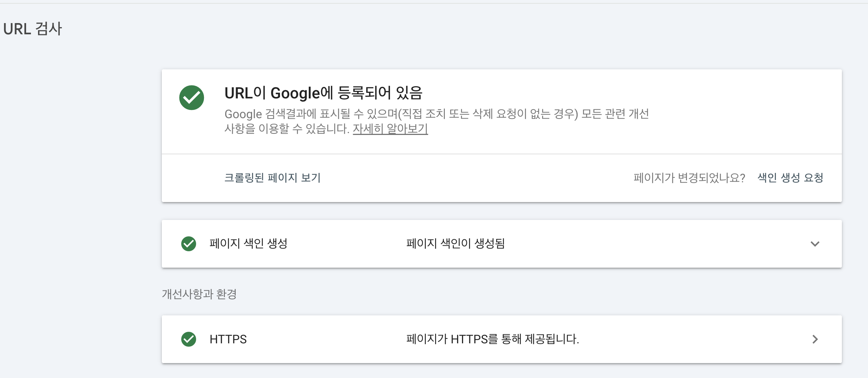This screenshot has height=378, width=868.
Task: Click the URL 검사 page title
Action: click(x=32, y=29)
